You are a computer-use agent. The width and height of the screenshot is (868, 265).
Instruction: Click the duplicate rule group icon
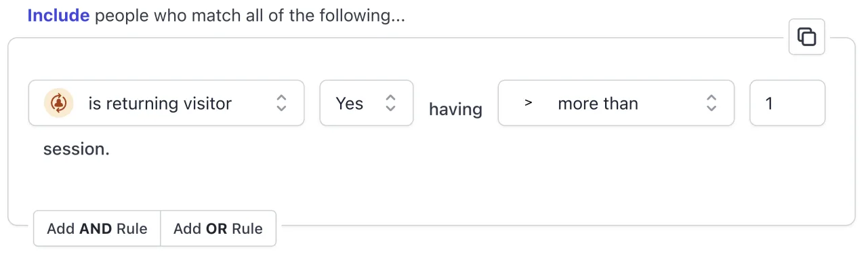tap(806, 37)
